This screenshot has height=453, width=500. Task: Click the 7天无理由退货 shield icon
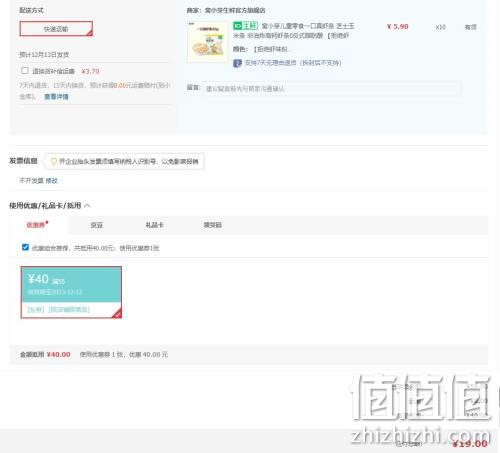click(237, 63)
